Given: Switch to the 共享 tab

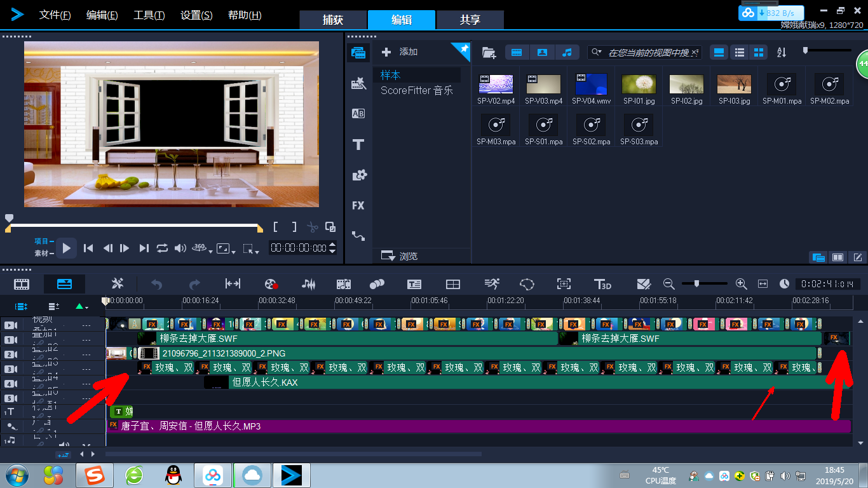Looking at the screenshot, I should [x=470, y=20].
